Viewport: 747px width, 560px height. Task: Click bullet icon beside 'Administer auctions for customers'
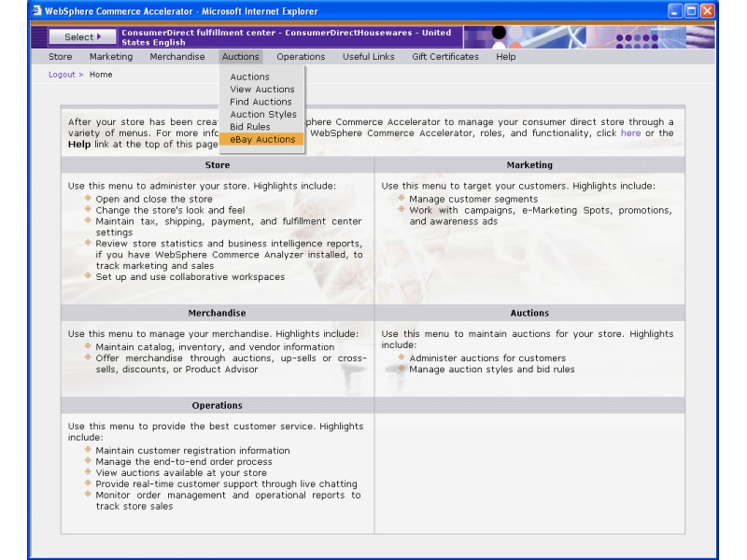coord(402,357)
